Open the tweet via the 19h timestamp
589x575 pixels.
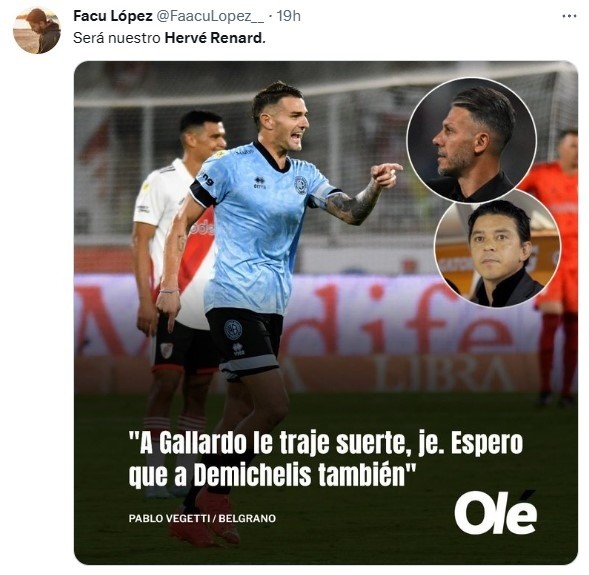(288, 16)
